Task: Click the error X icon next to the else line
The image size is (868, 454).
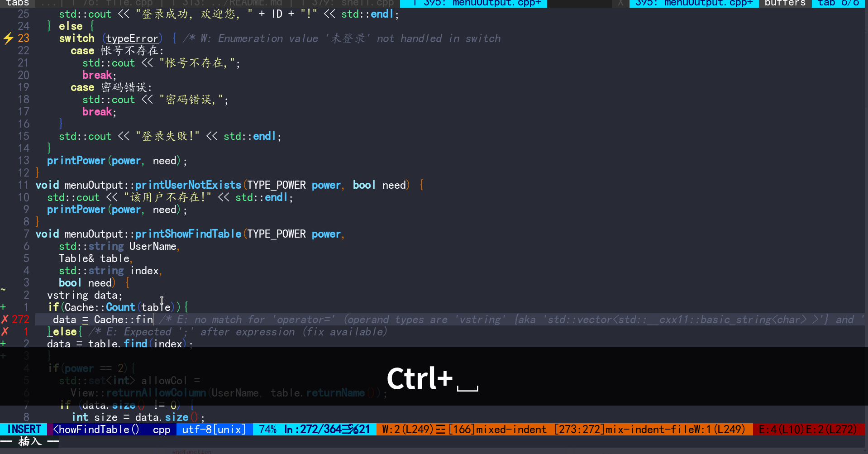Action: (5, 331)
